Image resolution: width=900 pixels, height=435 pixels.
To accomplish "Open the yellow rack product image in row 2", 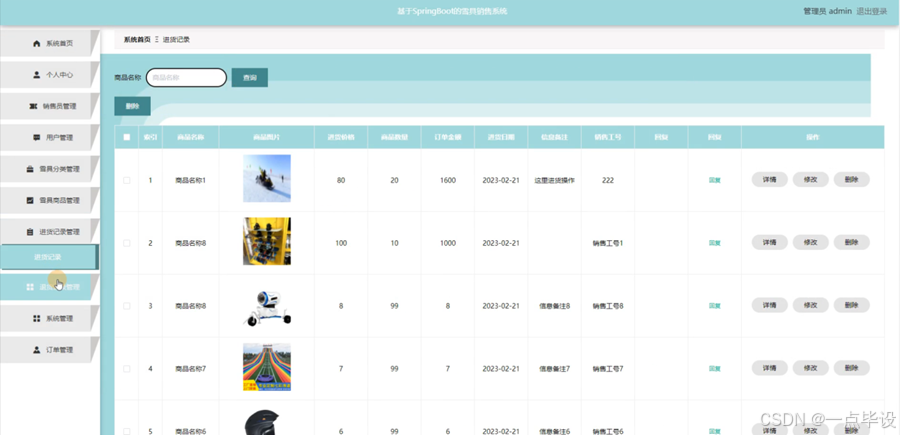I will pos(267,241).
